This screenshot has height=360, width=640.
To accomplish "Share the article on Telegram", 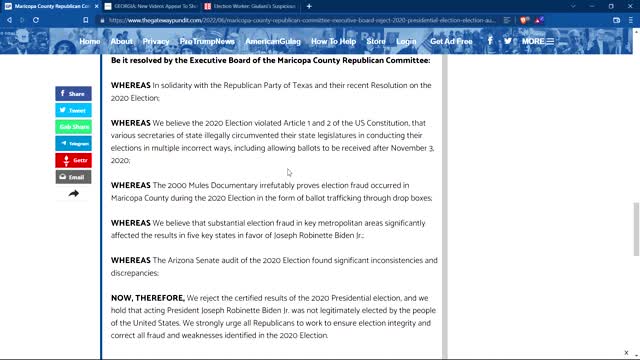I will 73,144.
